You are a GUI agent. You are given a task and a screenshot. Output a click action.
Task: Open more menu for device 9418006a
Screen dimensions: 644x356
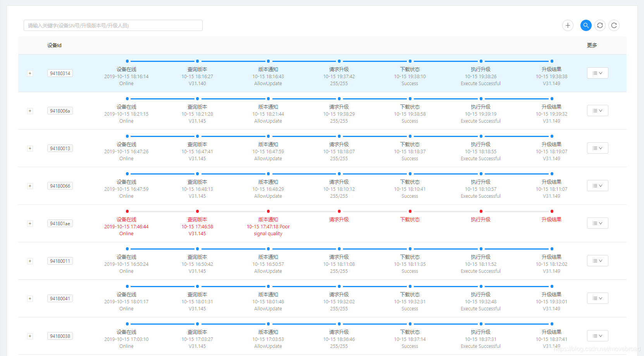(x=598, y=111)
